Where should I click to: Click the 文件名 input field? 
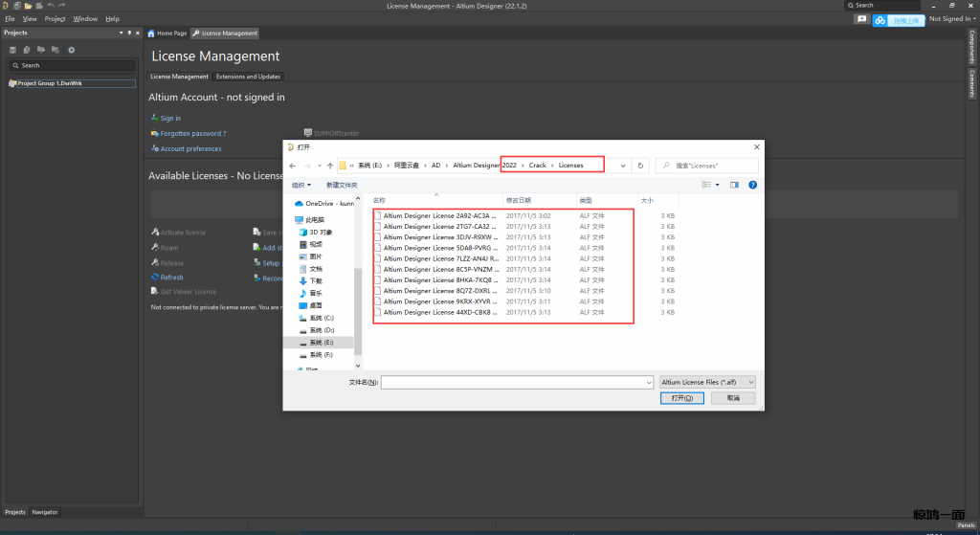(x=516, y=382)
